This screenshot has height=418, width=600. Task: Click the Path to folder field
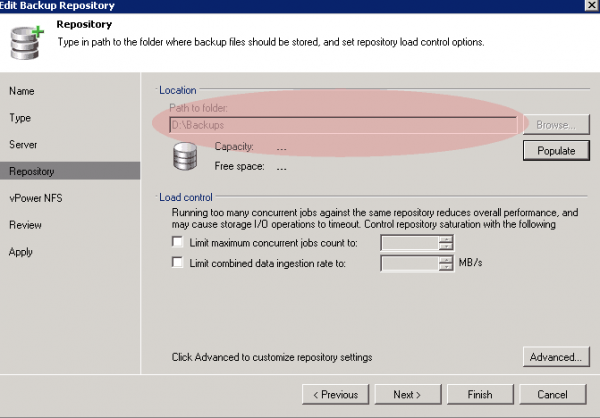[342, 125]
